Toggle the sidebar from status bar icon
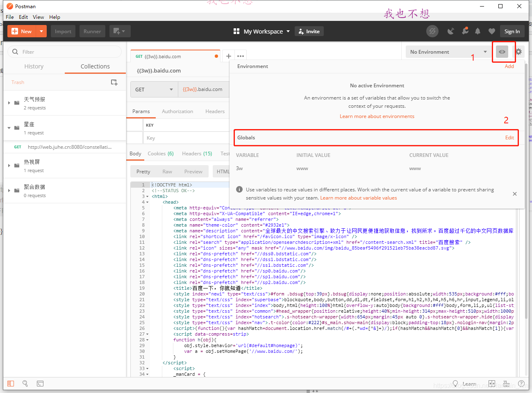532x393 pixels. [x=11, y=384]
